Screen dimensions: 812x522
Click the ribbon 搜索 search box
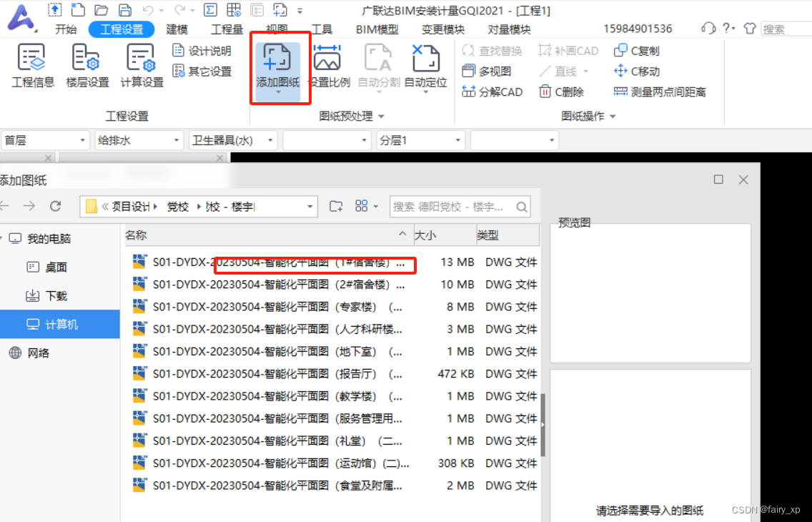coord(786,29)
